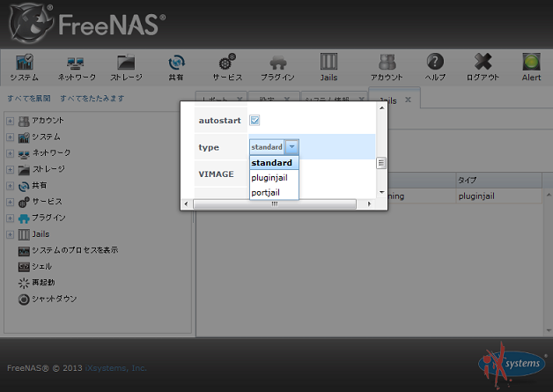This screenshot has height=392, width=553.
Task: Expand the システム tree node
Action: click(x=11, y=137)
